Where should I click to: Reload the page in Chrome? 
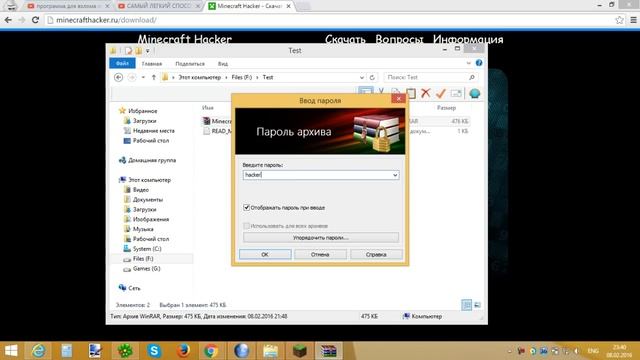(x=35, y=20)
